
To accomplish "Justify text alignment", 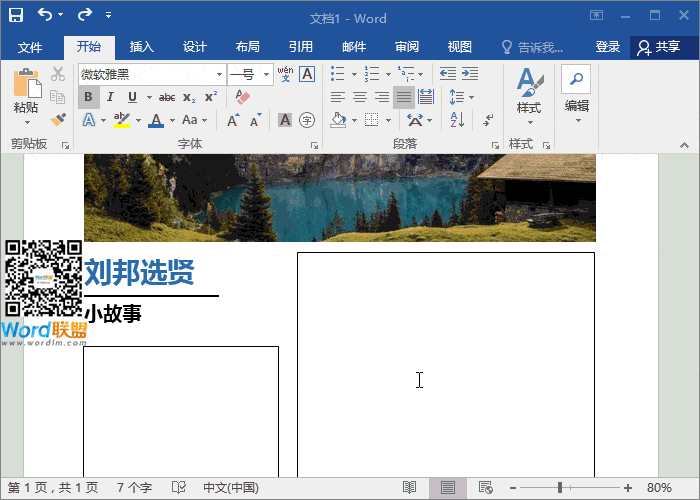I will click(x=404, y=97).
